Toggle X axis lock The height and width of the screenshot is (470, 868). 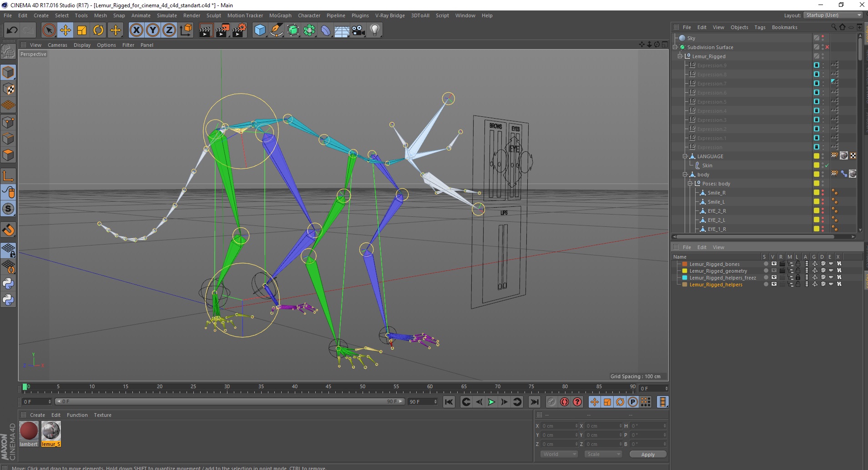pos(136,30)
